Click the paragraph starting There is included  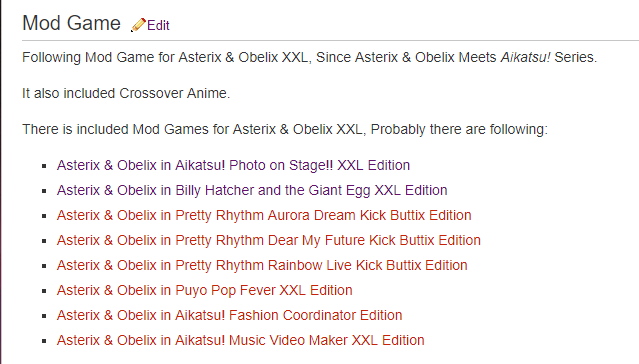(285, 129)
